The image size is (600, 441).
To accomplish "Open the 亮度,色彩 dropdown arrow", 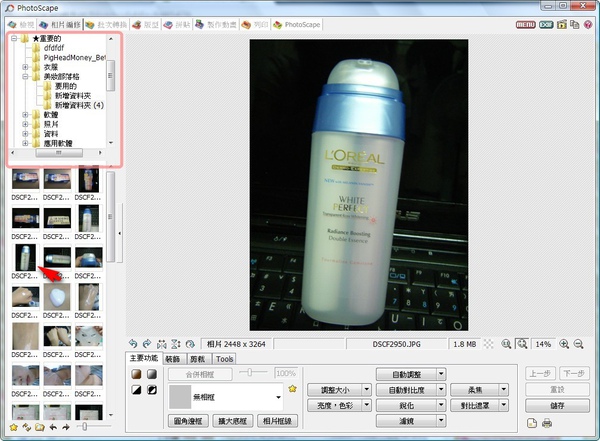I will (367, 405).
